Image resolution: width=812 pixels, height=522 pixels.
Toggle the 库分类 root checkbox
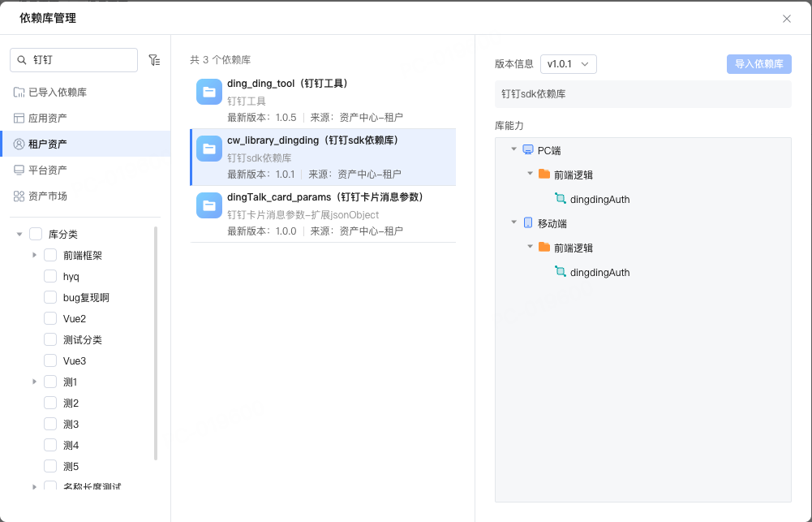coord(36,235)
